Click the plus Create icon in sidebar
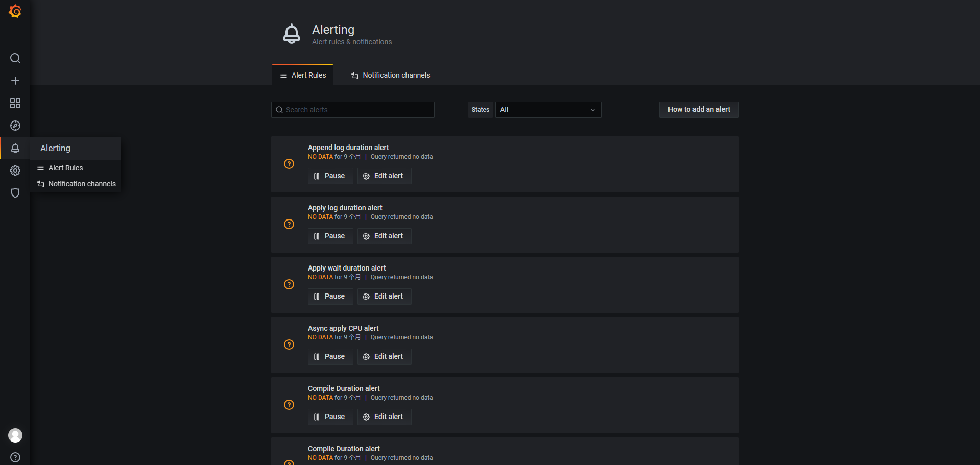 pyautogui.click(x=15, y=81)
